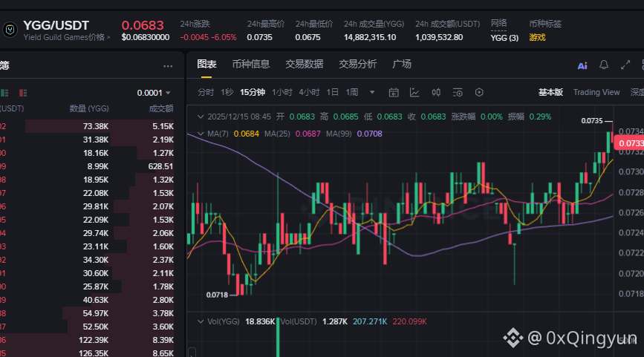Open the chart display settings list icon

coord(457,92)
